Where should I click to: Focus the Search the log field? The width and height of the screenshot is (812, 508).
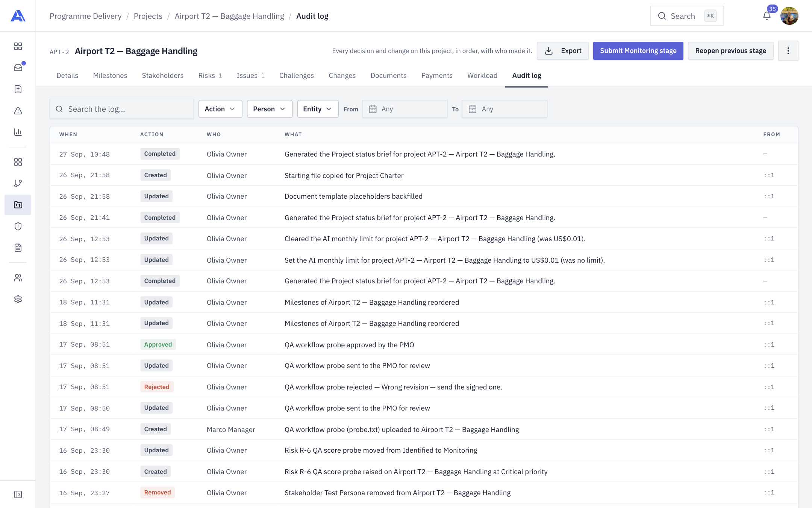tap(122, 109)
